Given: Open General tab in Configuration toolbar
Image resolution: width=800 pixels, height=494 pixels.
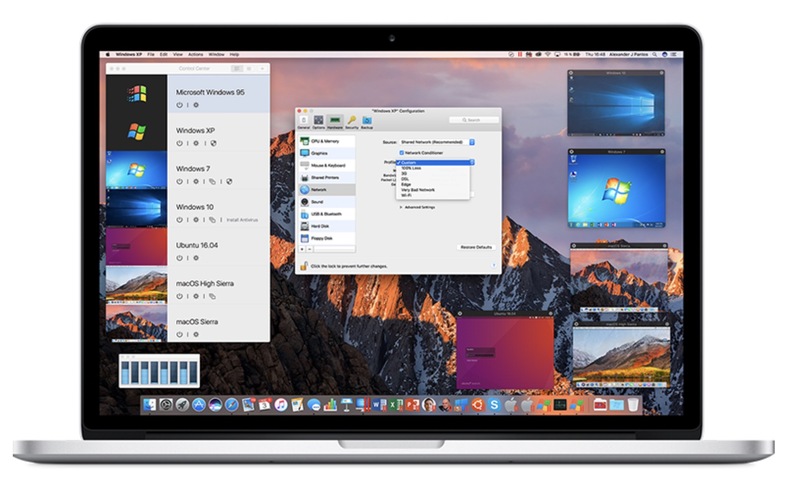Looking at the screenshot, I should pyautogui.click(x=304, y=122).
